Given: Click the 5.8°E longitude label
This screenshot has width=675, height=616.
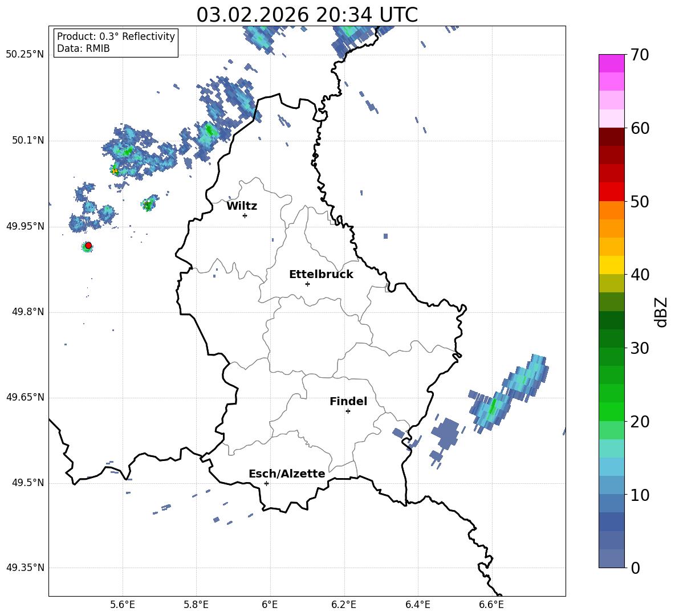Looking at the screenshot, I should click(196, 605).
